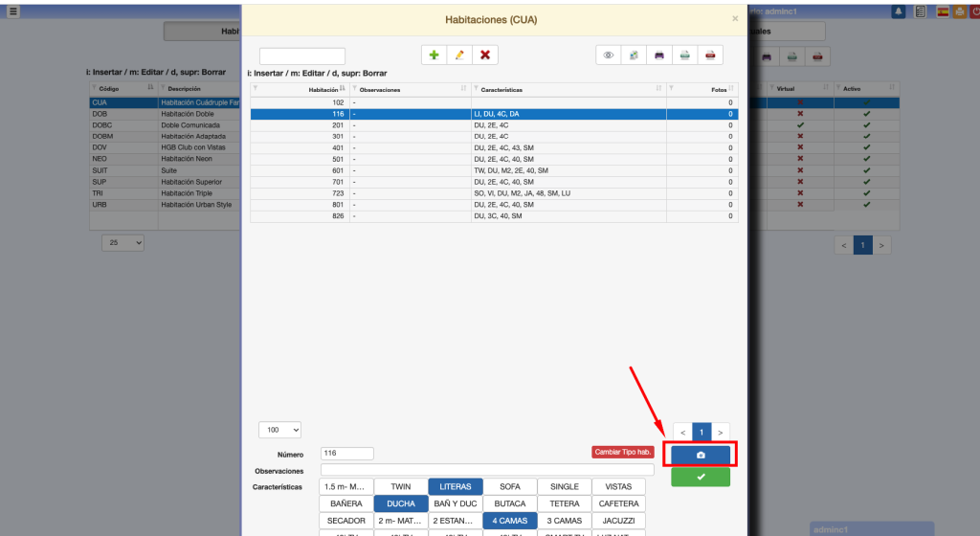Open the 100 rows-per-page dropdown

(x=279, y=431)
